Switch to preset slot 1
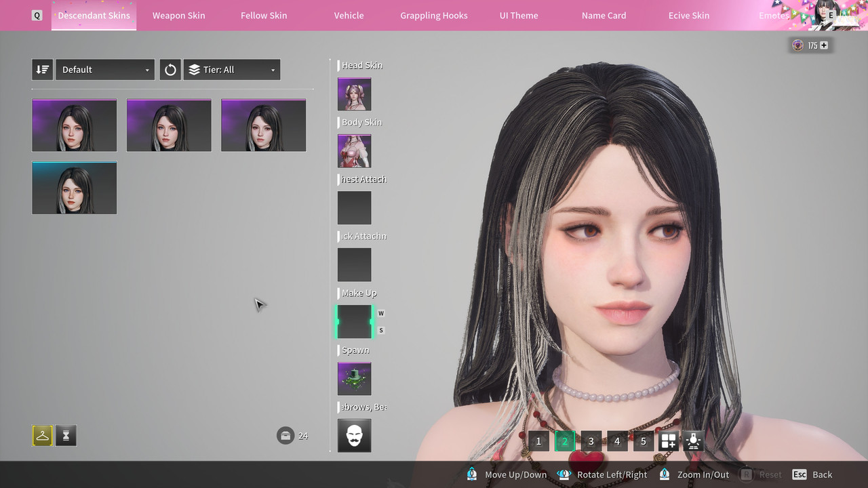868x488 pixels. [538, 441]
